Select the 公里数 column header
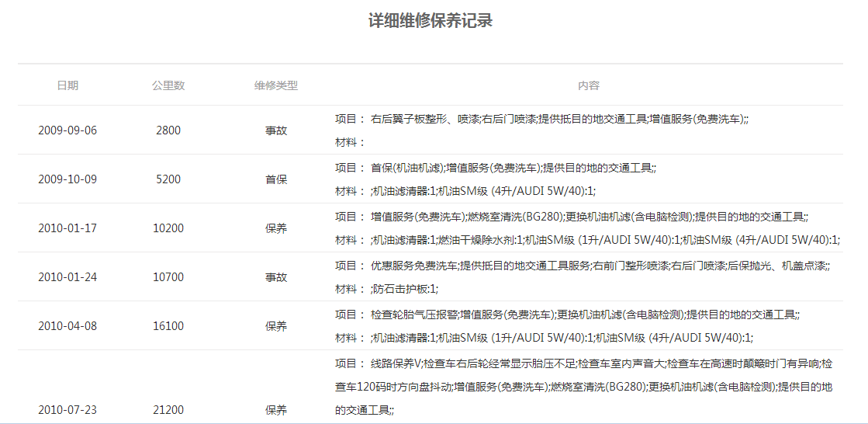The height and width of the screenshot is (424, 868). coord(168,85)
